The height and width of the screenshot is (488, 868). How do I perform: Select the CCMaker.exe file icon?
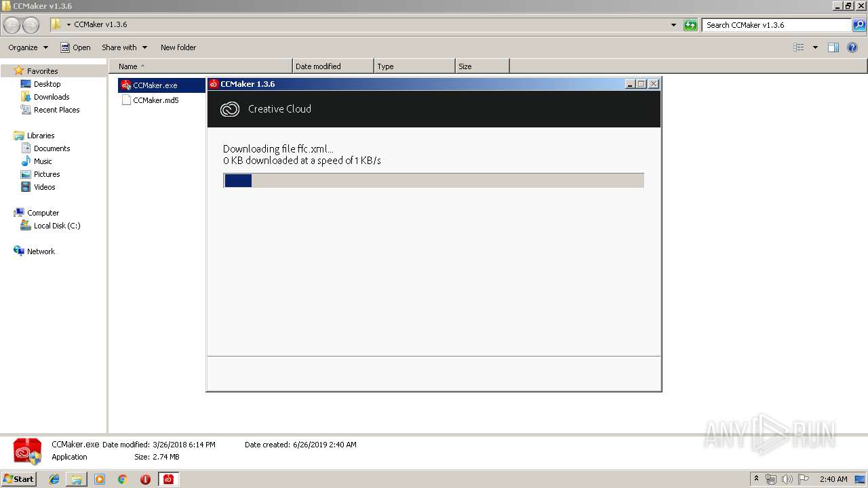tap(125, 85)
